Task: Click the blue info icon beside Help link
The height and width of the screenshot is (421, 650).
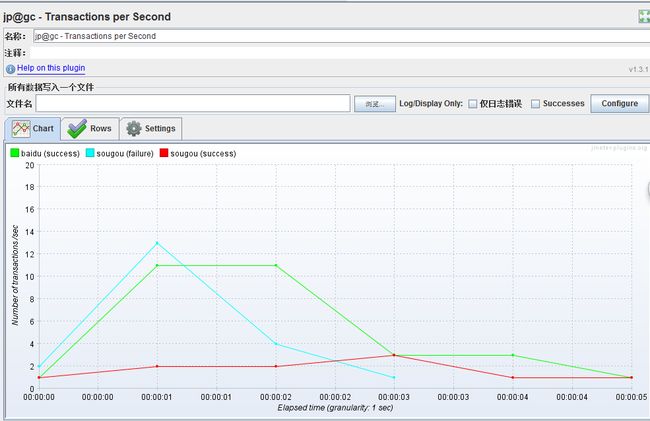Action: pyautogui.click(x=11, y=69)
